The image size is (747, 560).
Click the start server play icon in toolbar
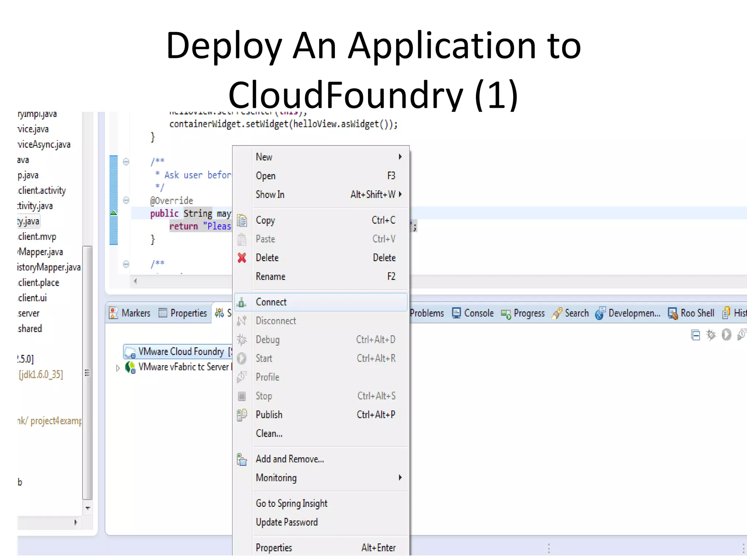726,335
